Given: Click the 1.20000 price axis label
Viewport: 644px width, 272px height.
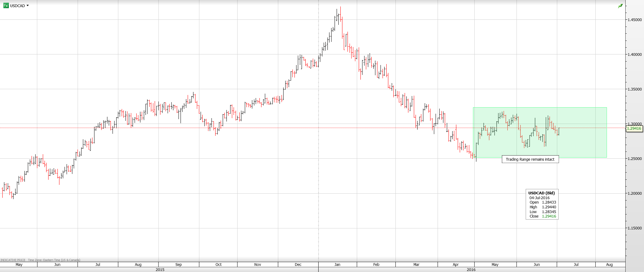Looking at the screenshot, I should (x=634, y=193).
